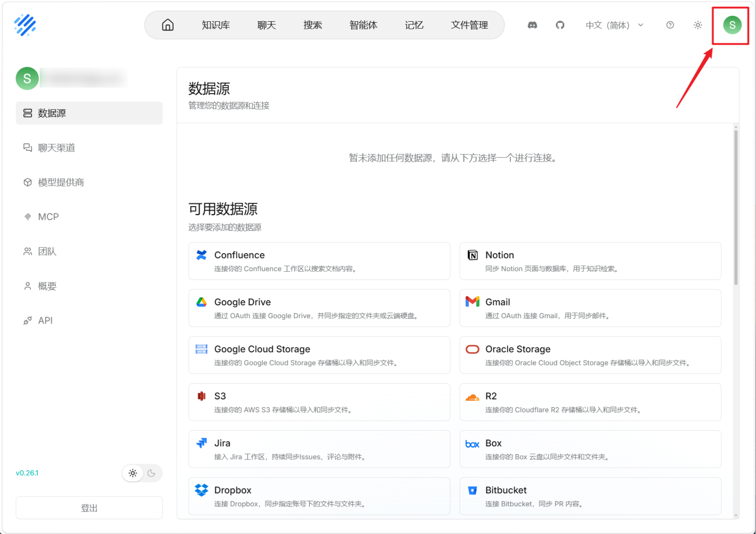Add Google Cloud Storage source card
The image size is (756, 534).
319,355
